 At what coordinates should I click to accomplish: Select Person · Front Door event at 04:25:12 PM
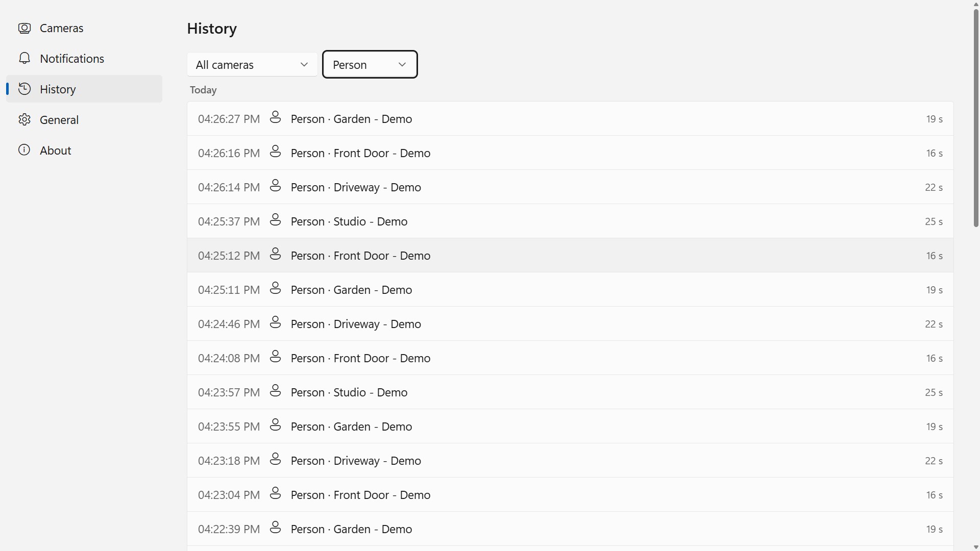(x=570, y=256)
